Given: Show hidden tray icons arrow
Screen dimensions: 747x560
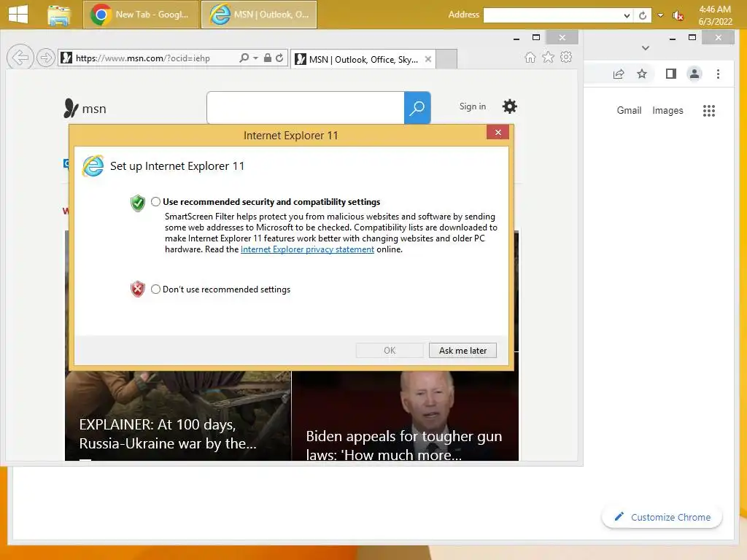Looking at the screenshot, I should pos(660,15).
